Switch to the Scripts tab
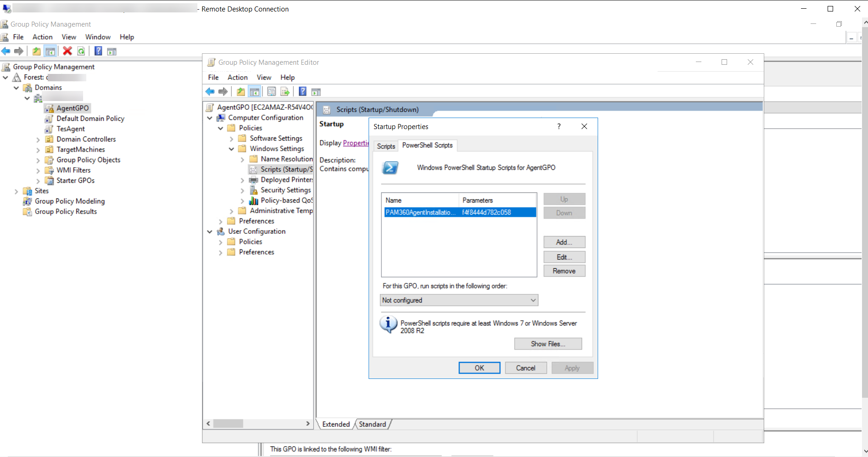868x457 pixels. click(386, 146)
